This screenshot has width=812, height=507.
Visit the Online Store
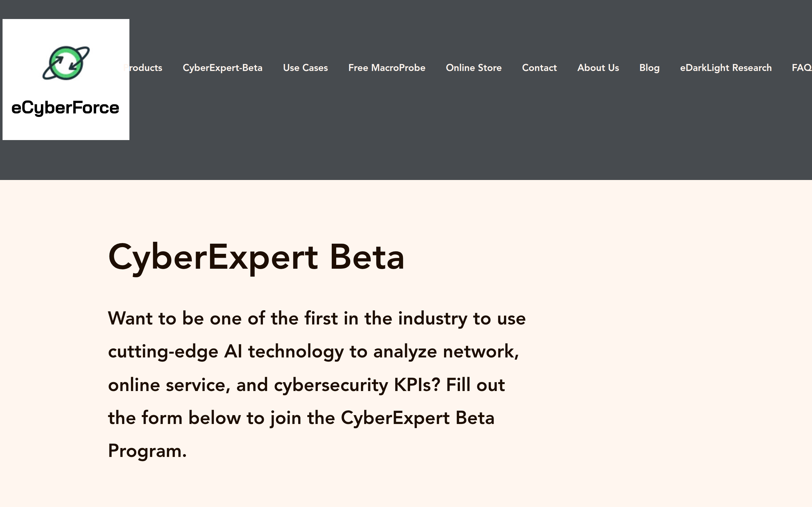pos(474,68)
